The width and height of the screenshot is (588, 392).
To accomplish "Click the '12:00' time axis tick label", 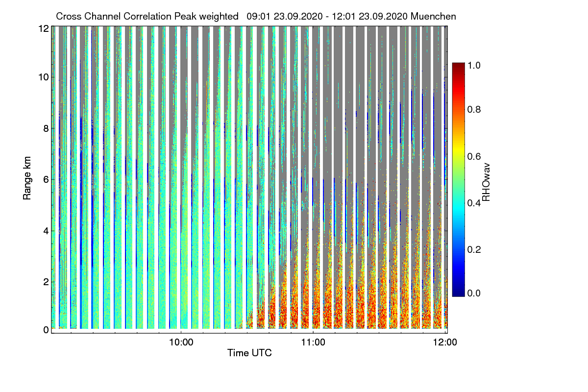I will [445, 343].
